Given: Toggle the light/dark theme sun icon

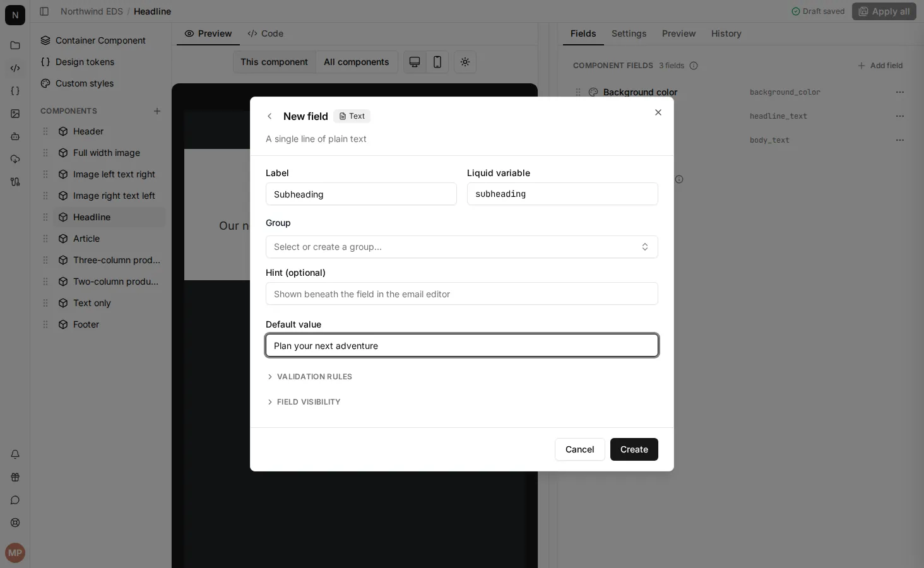Looking at the screenshot, I should pos(465,62).
